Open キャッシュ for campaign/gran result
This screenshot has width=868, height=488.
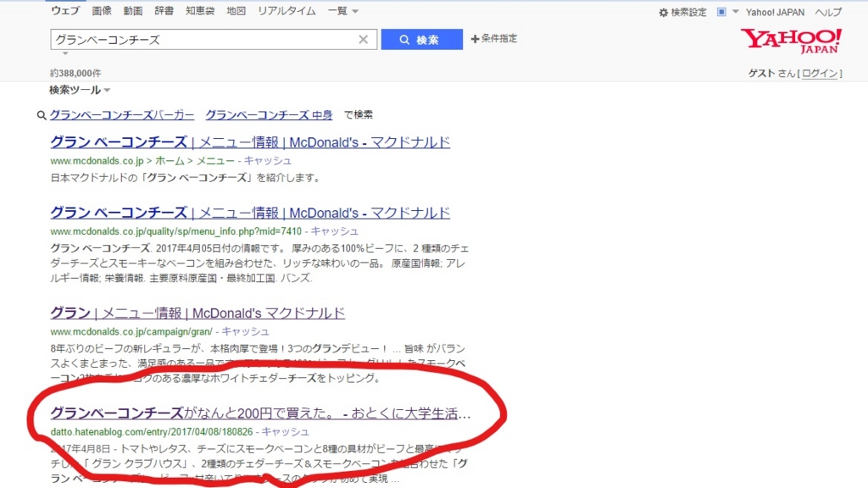[245, 331]
